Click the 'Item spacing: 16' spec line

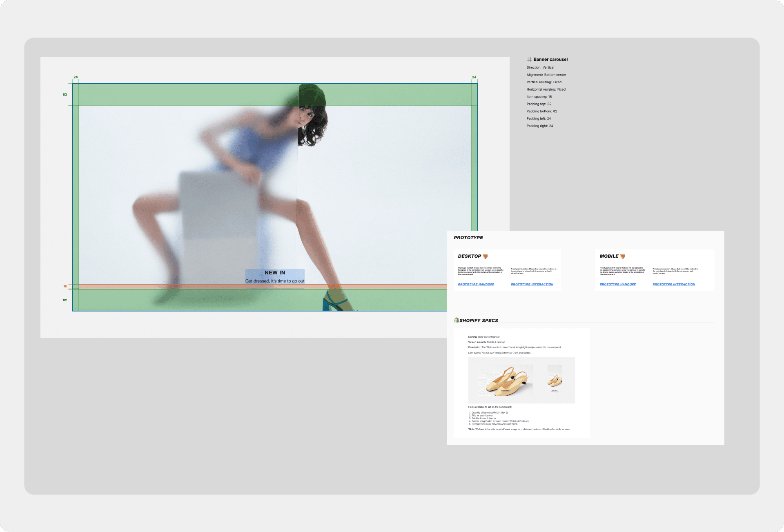click(x=539, y=97)
